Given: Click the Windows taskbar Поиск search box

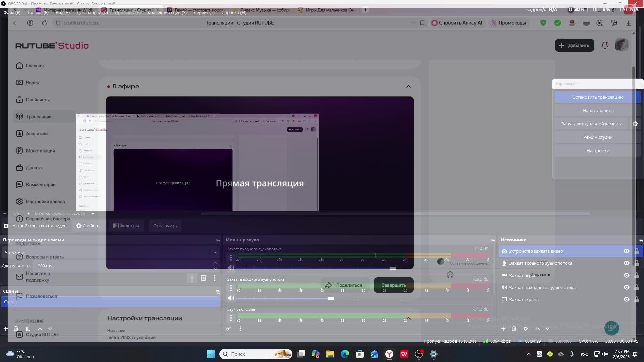Looking at the screenshot, I should tap(256, 354).
